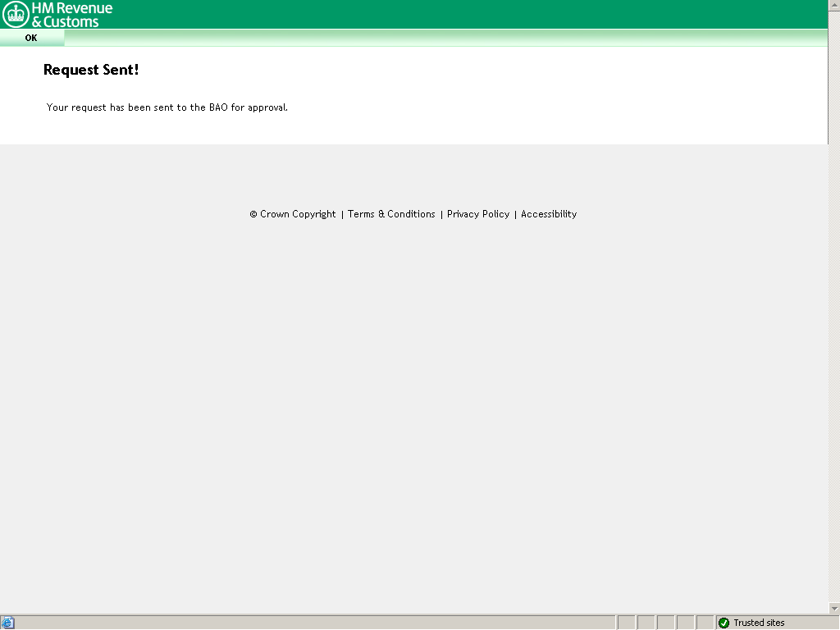Click the Internet Explorer page icon in status bar
This screenshot has height=630, width=840.
pyautogui.click(x=8, y=623)
